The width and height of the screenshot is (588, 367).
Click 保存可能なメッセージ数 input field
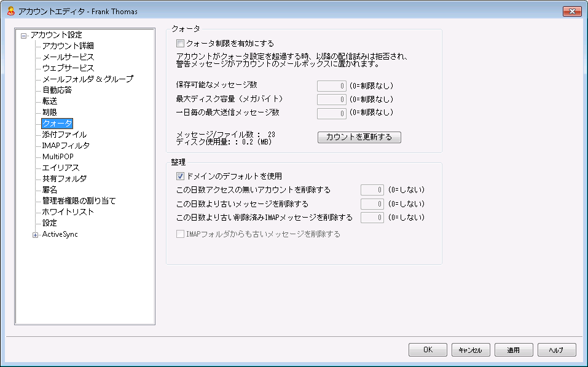pos(332,86)
